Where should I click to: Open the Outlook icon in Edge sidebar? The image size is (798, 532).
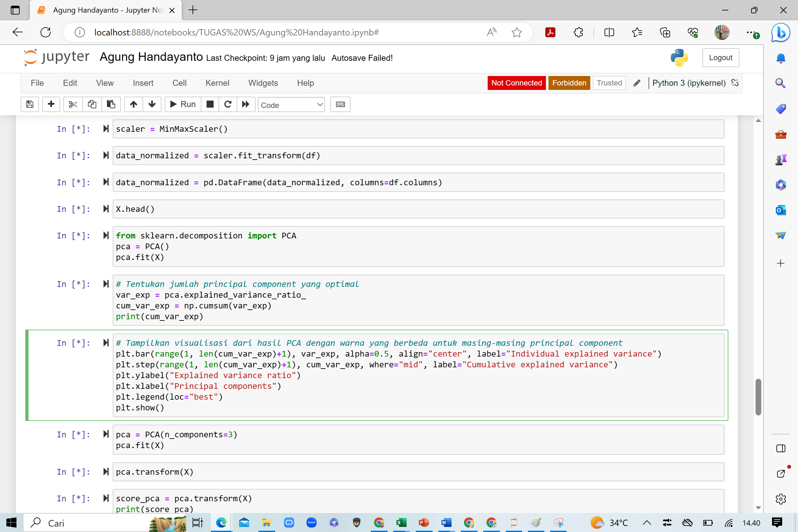coord(780,210)
